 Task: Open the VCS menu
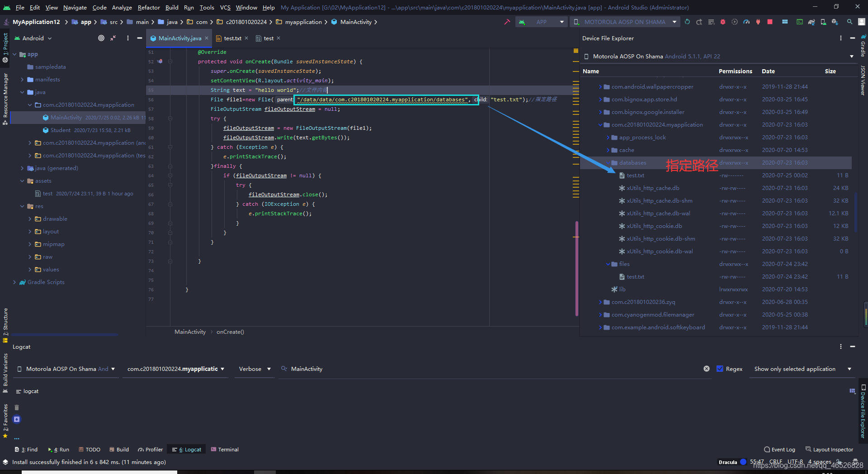225,7
